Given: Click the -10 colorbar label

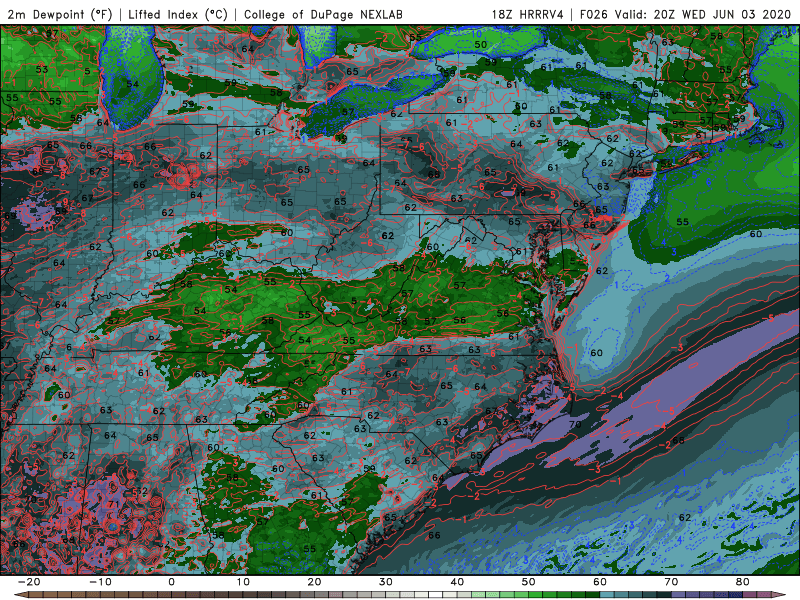Looking at the screenshot, I should (x=100, y=582).
